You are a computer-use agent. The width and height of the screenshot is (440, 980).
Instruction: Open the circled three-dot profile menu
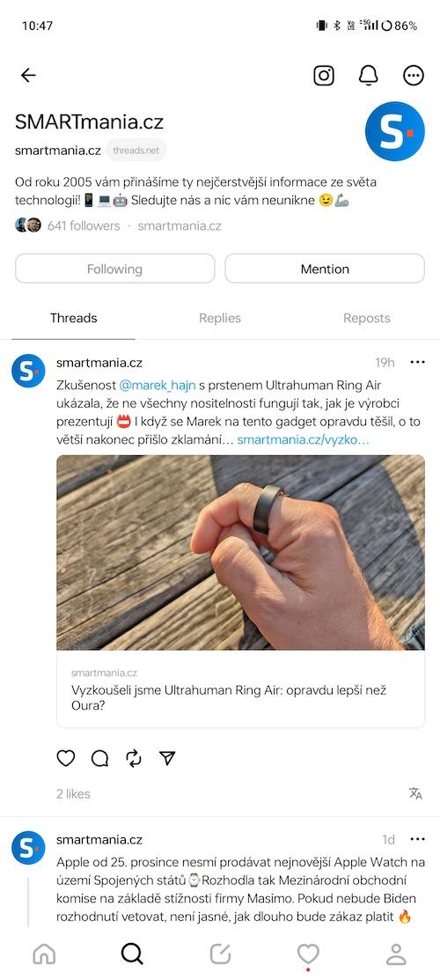tap(413, 76)
